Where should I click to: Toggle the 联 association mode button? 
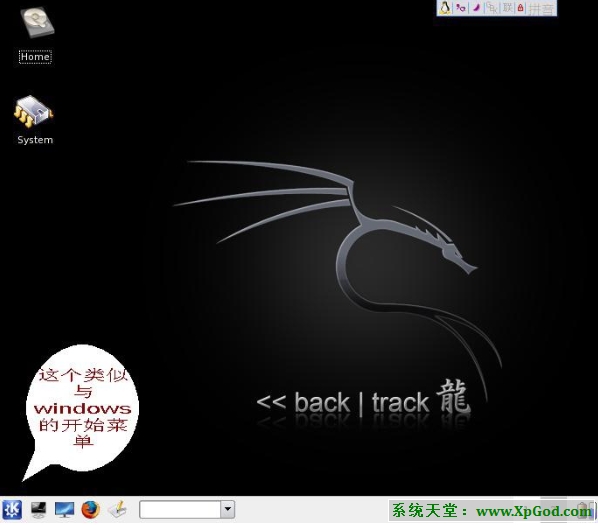508,8
